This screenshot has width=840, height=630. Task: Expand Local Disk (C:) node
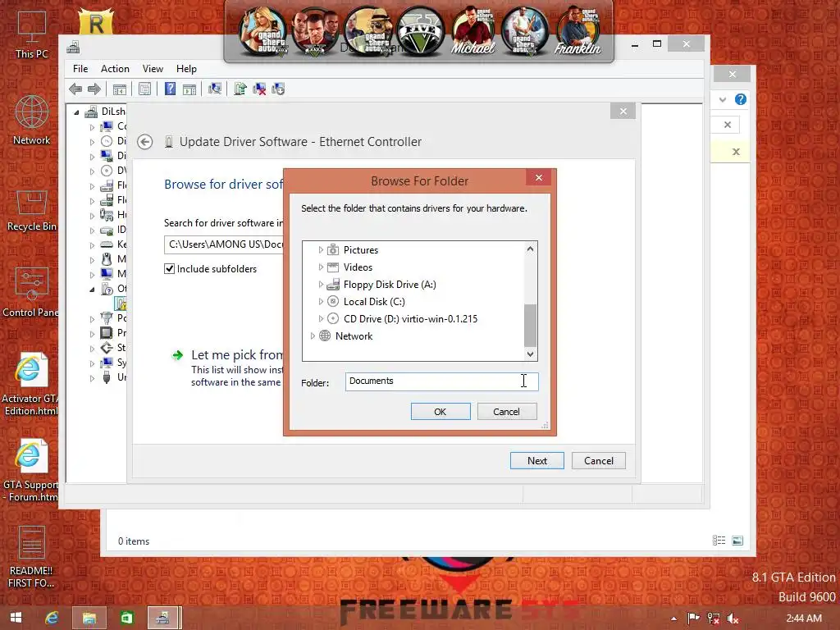coord(321,302)
